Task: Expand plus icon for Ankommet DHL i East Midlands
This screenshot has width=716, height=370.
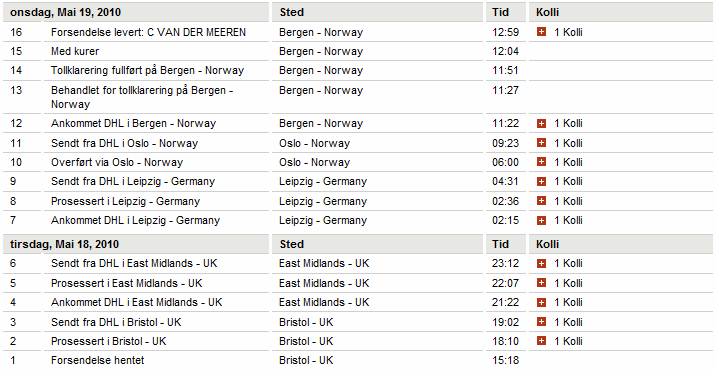Action: point(542,302)
